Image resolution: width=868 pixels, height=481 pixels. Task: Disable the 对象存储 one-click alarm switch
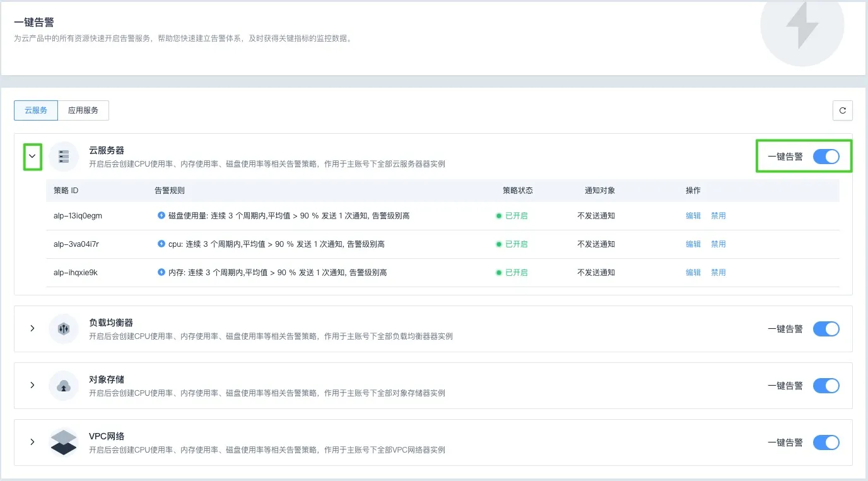826,386
